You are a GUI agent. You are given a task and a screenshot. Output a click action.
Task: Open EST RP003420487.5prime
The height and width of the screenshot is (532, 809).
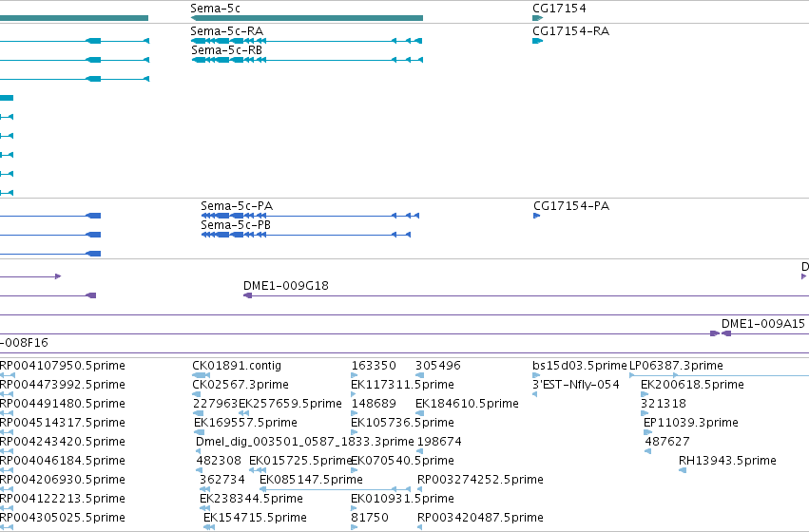(480, 518)
